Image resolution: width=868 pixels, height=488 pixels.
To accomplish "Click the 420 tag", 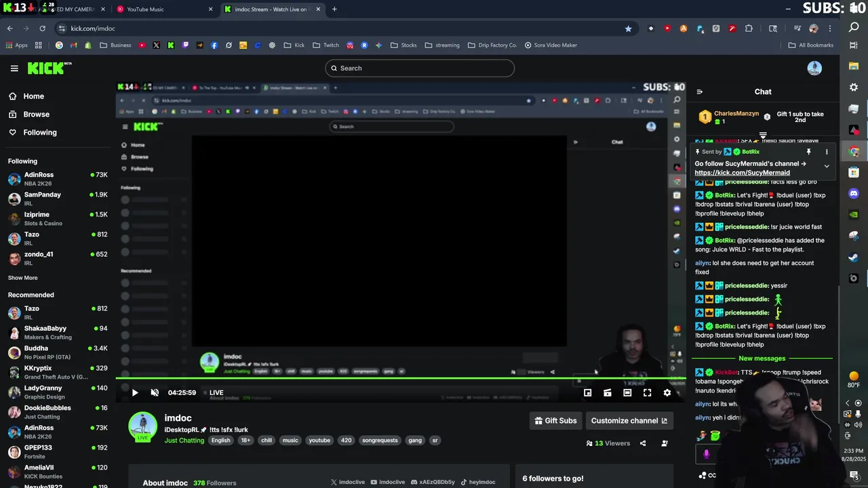I will click(346, 441).
